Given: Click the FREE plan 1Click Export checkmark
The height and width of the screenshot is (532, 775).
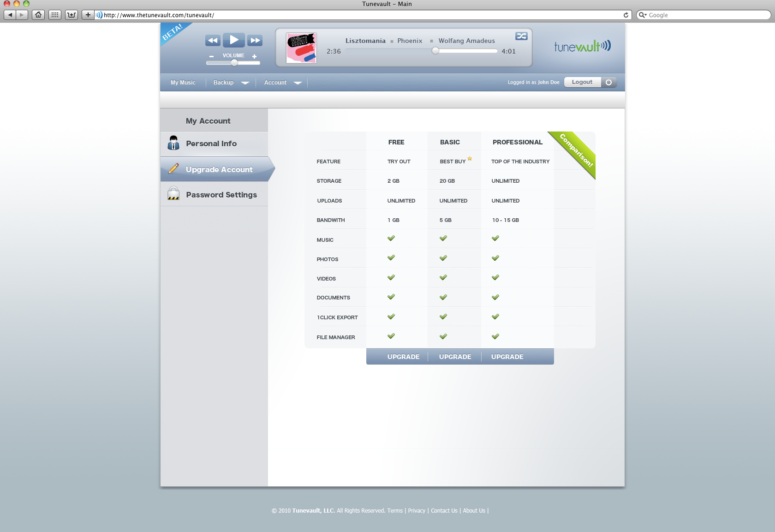Looking at the screenshot, I should click(x=391, y=317).
